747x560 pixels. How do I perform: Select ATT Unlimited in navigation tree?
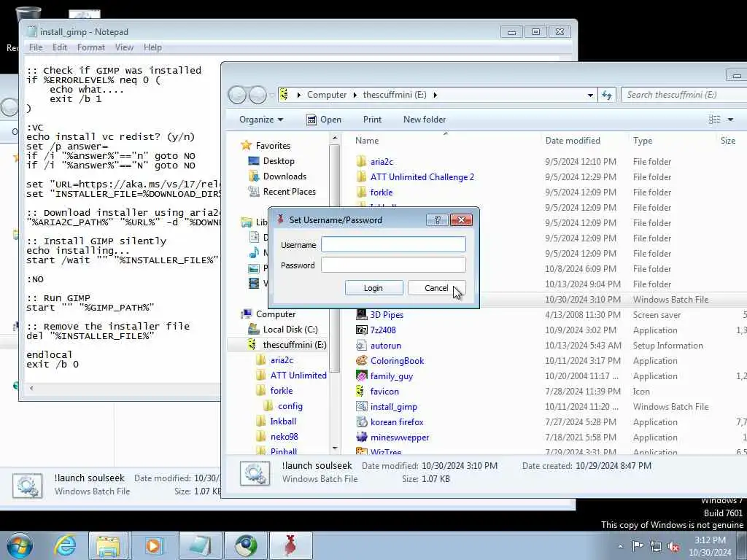[x=298, y=376]
